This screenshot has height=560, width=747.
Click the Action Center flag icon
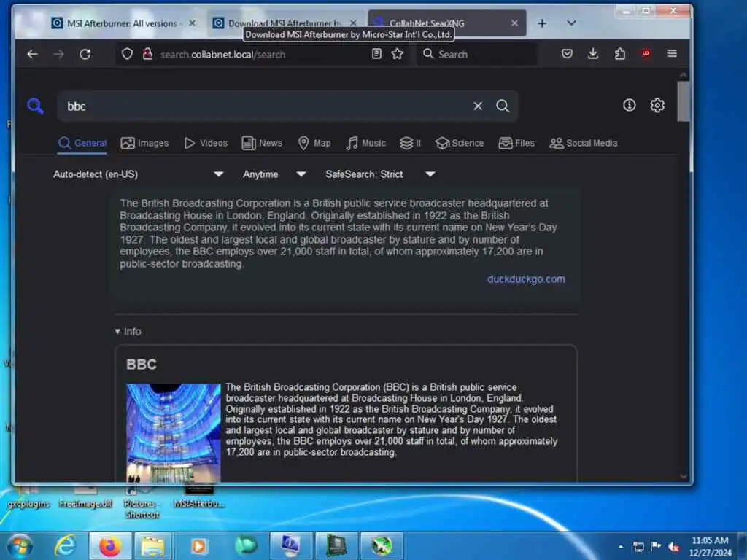(x=656, y=546)
